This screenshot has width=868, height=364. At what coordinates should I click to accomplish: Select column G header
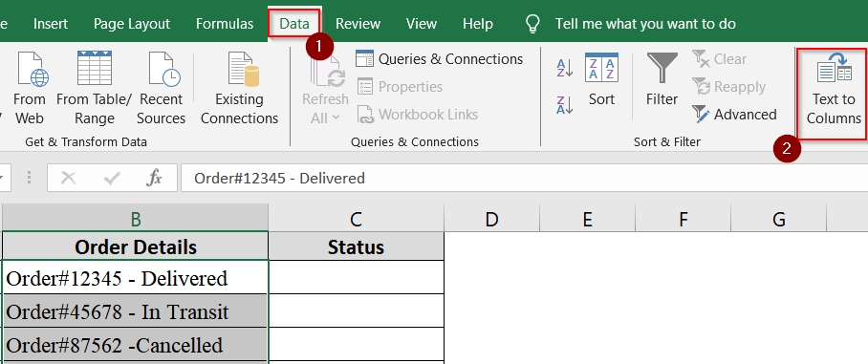779,219
